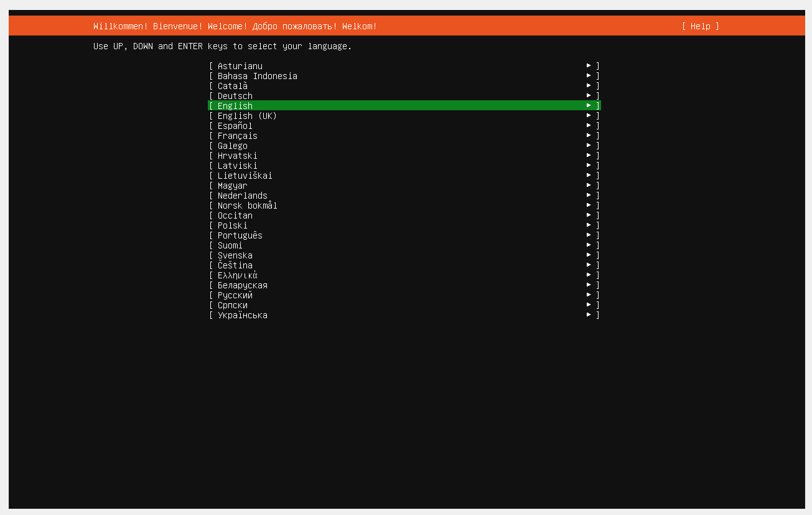Click the arrow at end of Hrvatski row
This screenshot has height=515, width=812.
click(x=589, y=155)
